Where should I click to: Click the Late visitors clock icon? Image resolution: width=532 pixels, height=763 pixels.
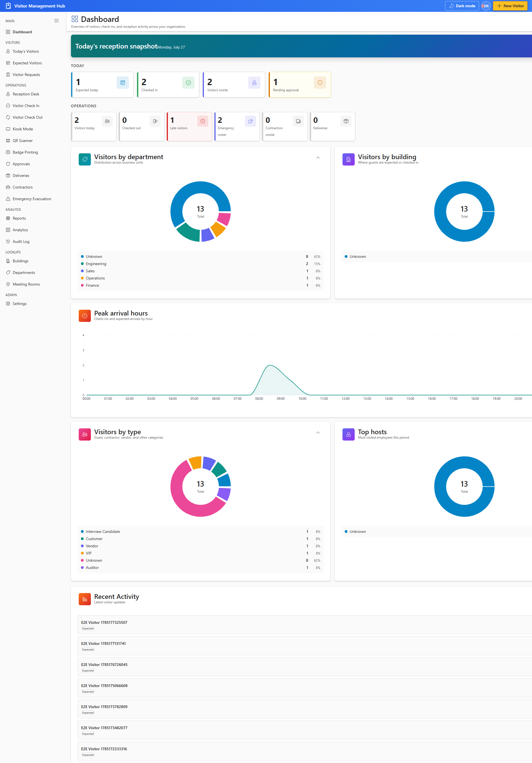[203, 121]
